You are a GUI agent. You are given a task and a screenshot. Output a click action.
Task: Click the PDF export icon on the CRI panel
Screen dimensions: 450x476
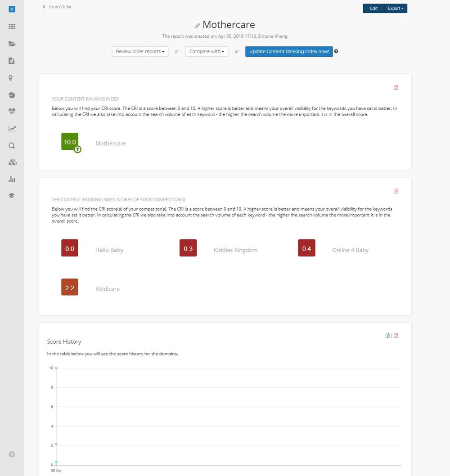tap(396, 87)
